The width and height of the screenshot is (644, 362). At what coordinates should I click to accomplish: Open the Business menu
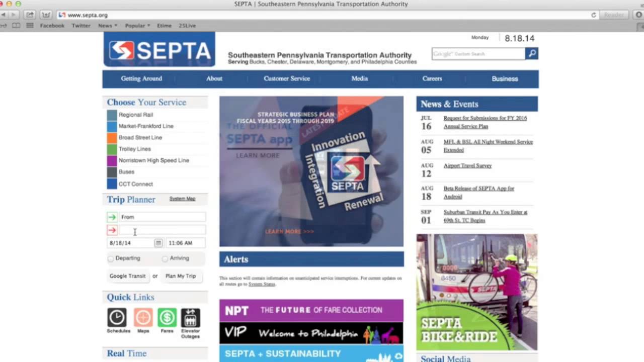pos(505,78)
